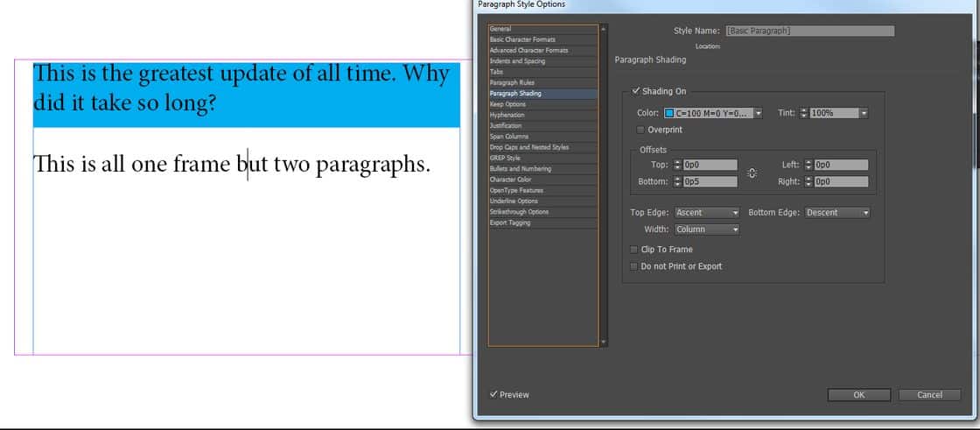Click the Cancel button
The image size is (980, 430).
pos(928,395)
